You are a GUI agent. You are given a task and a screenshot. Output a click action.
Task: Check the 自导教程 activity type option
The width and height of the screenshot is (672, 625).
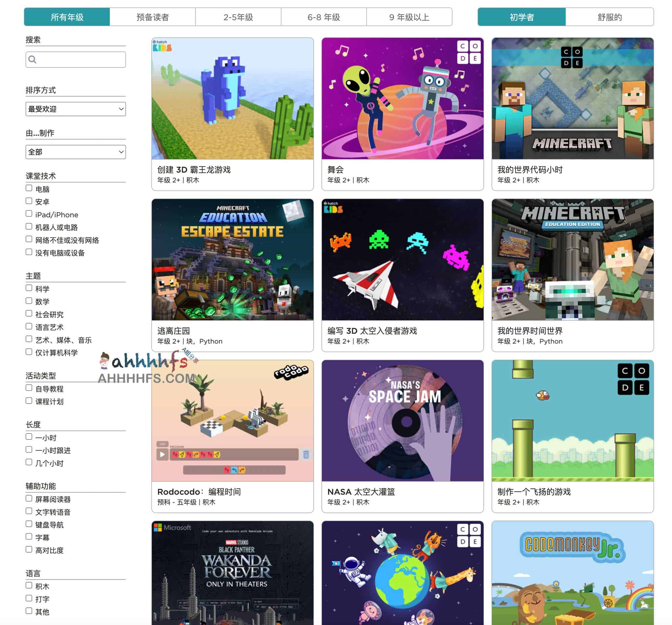(29, 388)
